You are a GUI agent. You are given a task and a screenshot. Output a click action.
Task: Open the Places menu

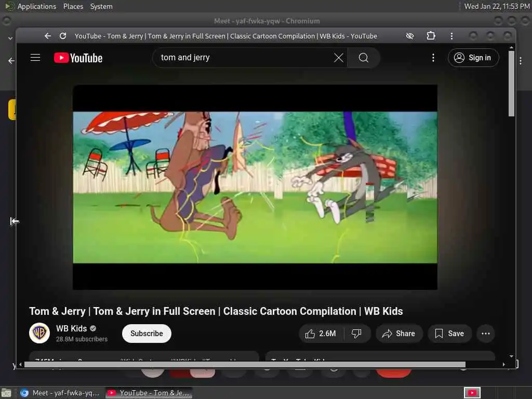[73, 6]
